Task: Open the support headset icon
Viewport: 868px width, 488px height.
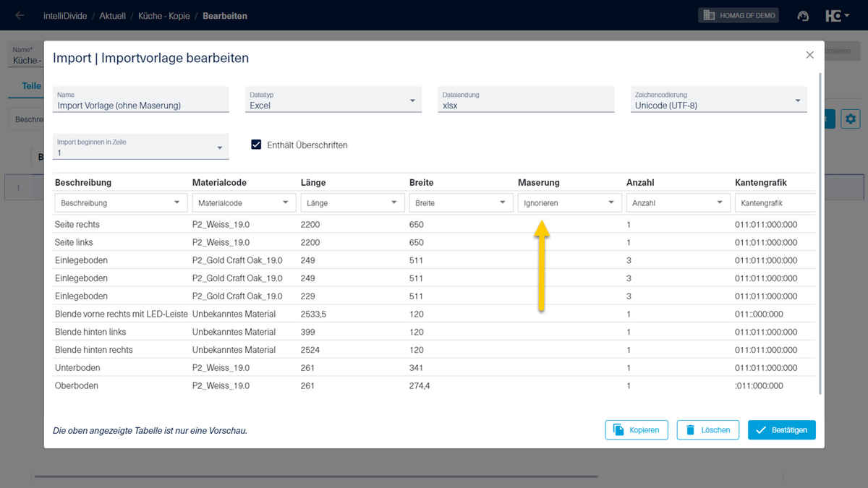Action: (x=803, y=16)
